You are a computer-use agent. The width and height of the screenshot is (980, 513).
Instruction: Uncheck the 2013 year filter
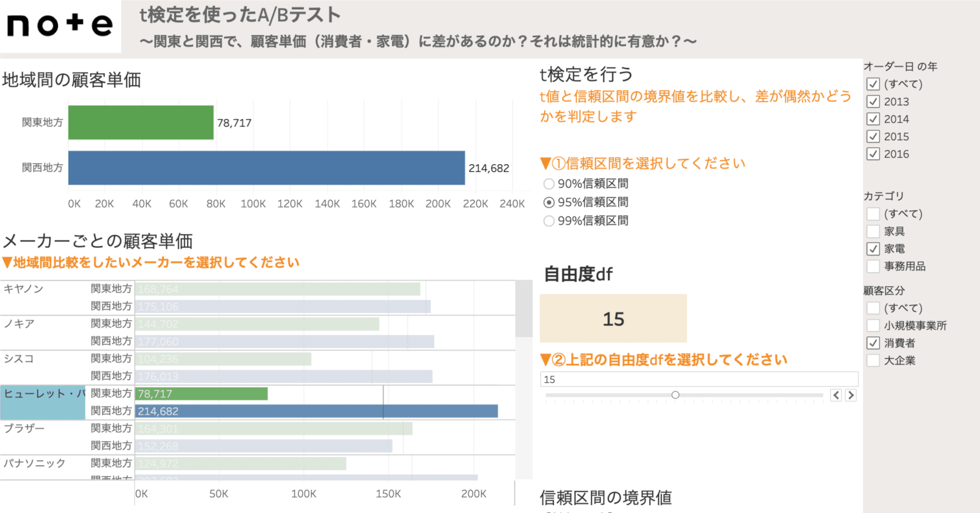pyautogui.click(x=874, y=101)
